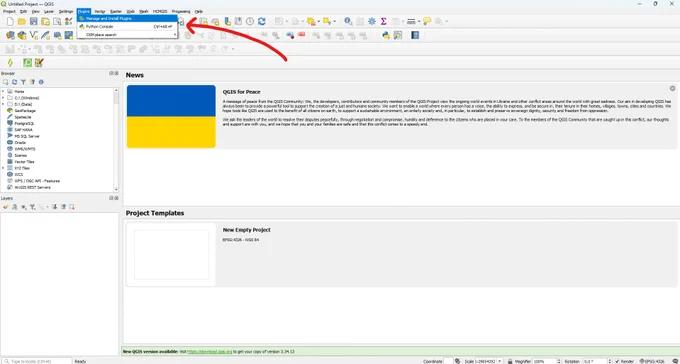Open the measure line ruler dropdown arrow
The width and height of the screenshot is (680, 364).
(419, 21)
